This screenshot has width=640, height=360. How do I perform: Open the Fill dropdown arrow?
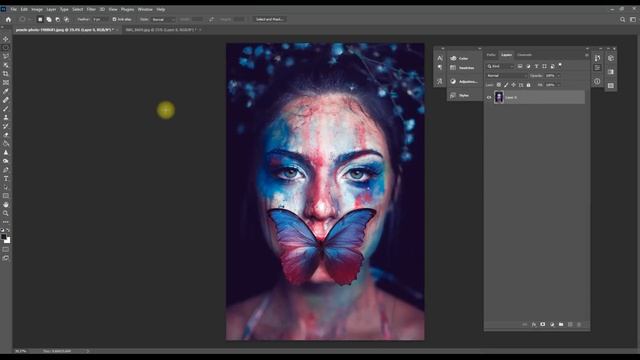tap(558, 85)
